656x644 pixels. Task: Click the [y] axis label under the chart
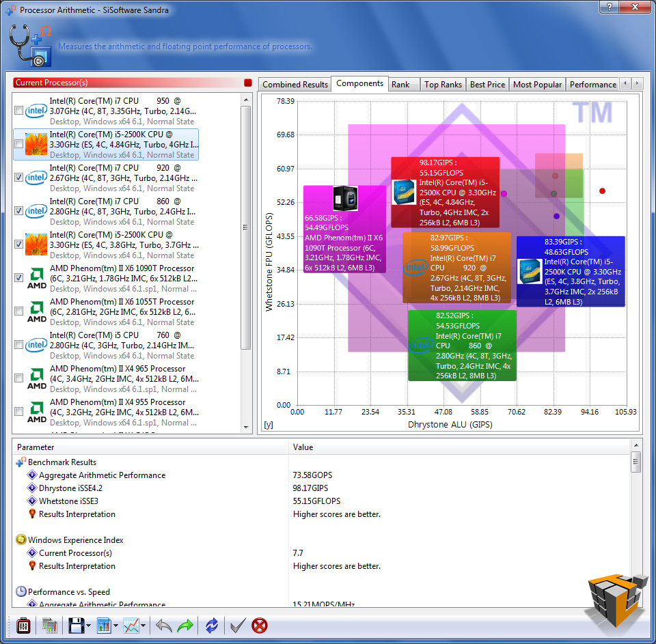[269, 425]
